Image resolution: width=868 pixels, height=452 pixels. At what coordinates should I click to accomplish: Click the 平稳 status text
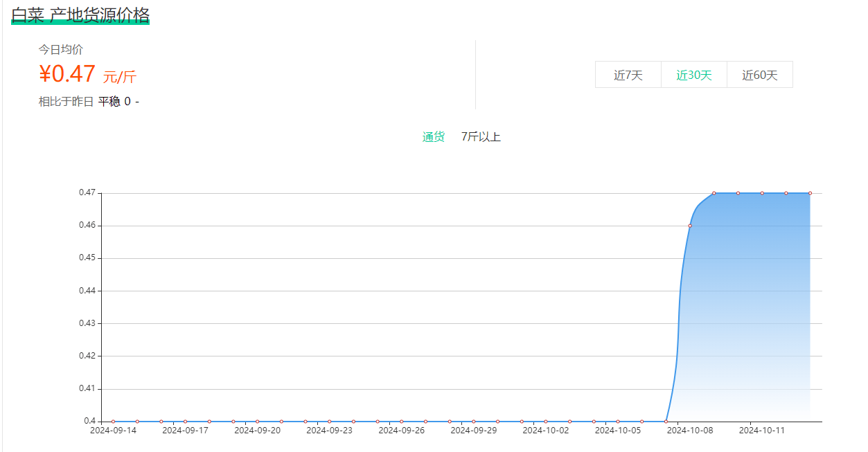(109, 102)
